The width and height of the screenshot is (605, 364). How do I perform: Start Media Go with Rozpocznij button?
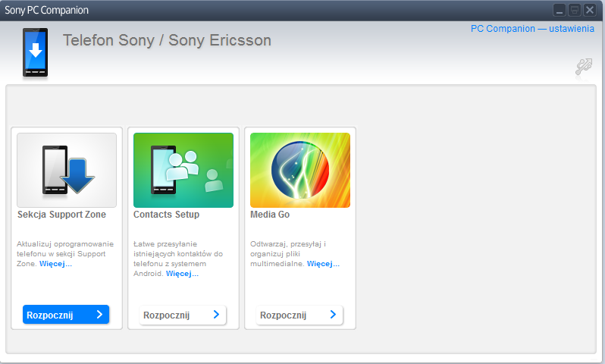299,315
